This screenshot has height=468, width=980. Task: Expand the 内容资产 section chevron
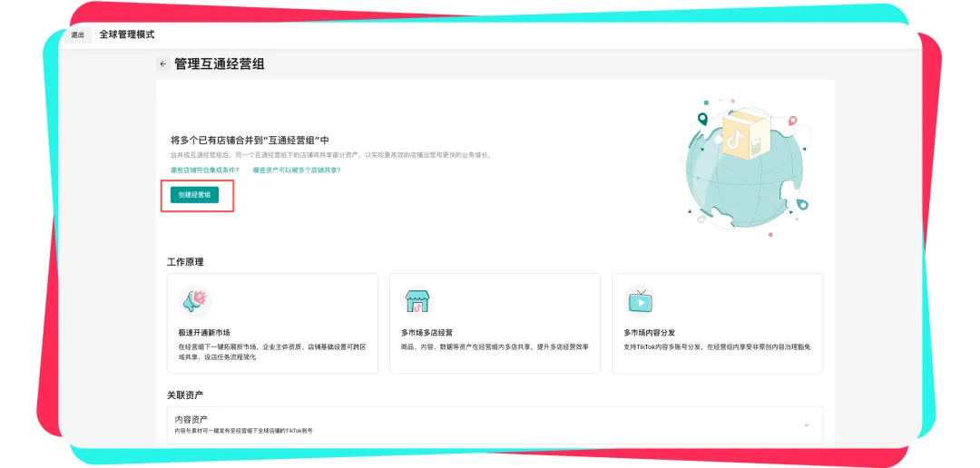pyautogui.click(x=806, y=424)
